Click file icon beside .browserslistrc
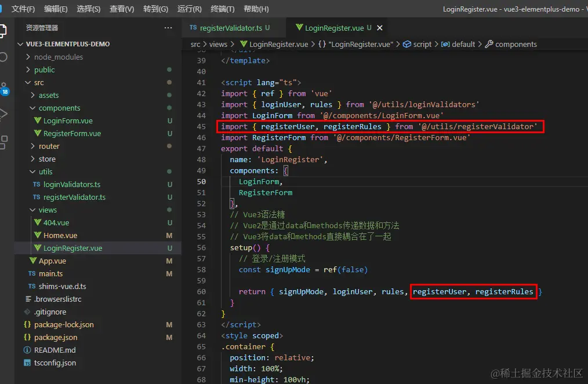Viewport: 588px width, 384px height. (28, 299)
